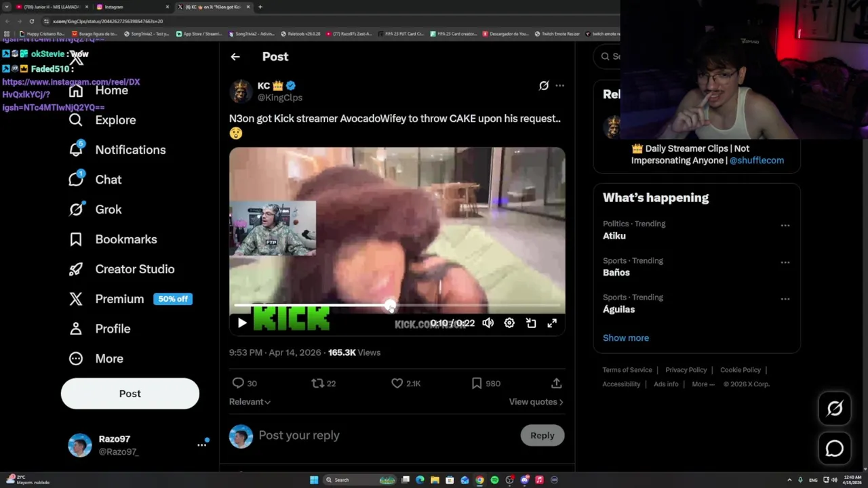Click the X logo in the sidebar
The height and width of the screenshot is (488, 868).
click(76, 58)
